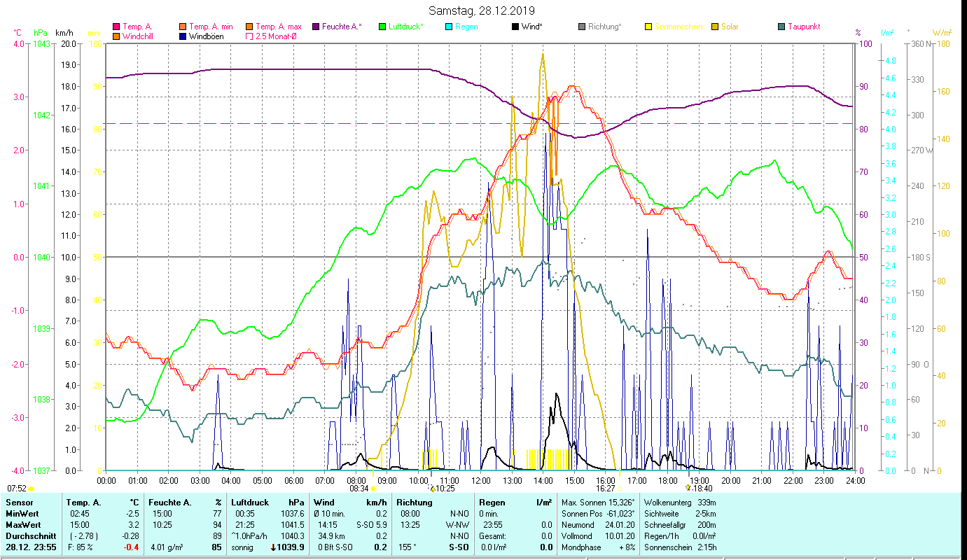This screenshot has height=560, width=967.
Task: Click the Max. Sonnen 15,326° entry
Action: 598,502
